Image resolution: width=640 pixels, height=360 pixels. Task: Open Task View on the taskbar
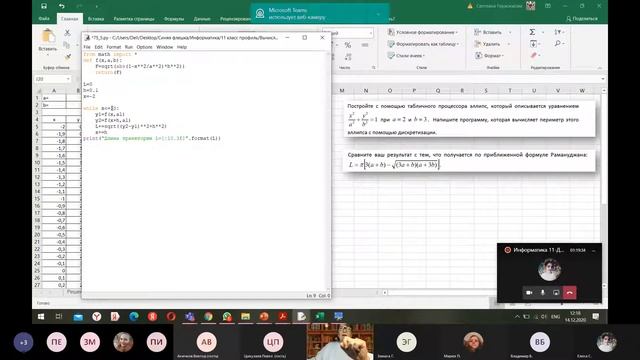(59, 316)
